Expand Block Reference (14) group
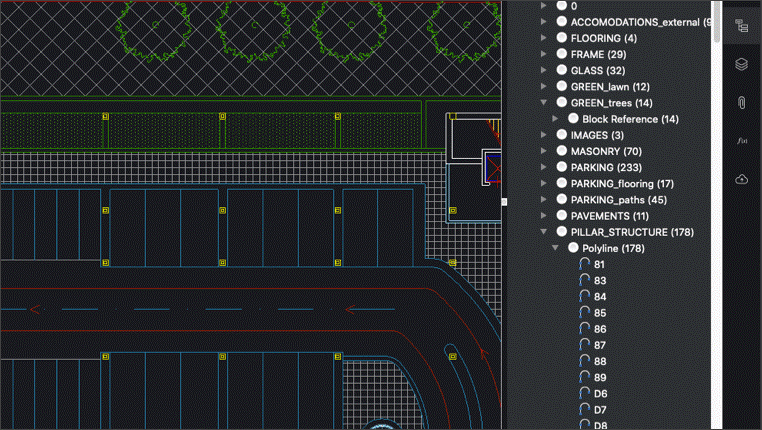The width and height of the screenshot is (762, 430). pos(555,119)
